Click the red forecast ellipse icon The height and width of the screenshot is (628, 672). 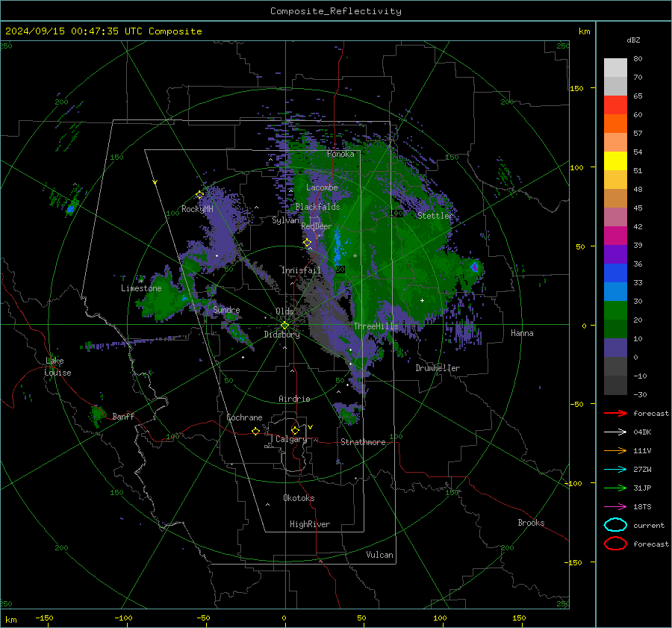615,544
